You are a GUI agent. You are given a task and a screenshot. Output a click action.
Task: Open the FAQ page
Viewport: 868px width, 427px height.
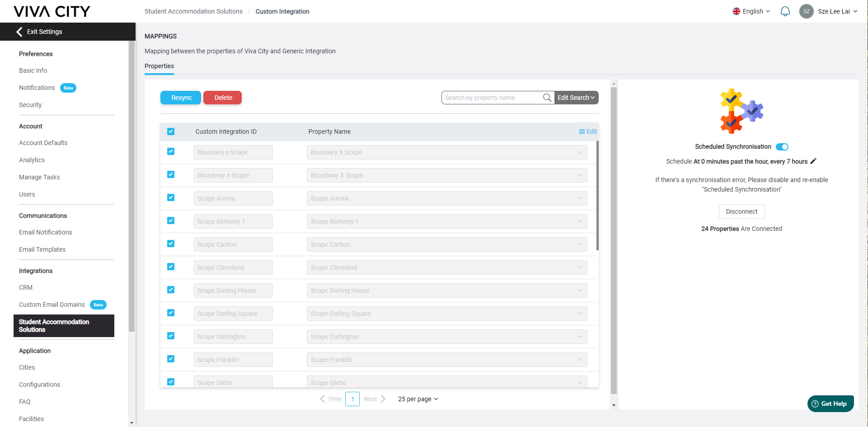pos(25,402)
